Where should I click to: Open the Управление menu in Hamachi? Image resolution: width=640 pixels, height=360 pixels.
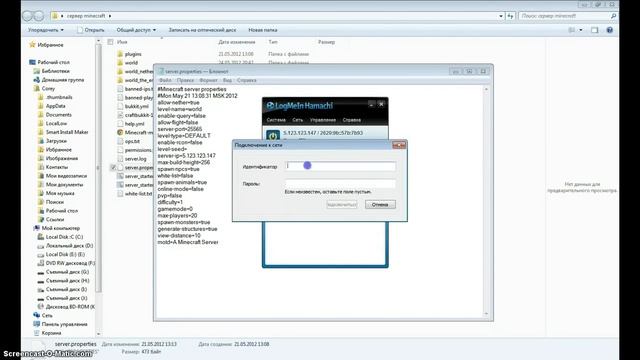323,120
